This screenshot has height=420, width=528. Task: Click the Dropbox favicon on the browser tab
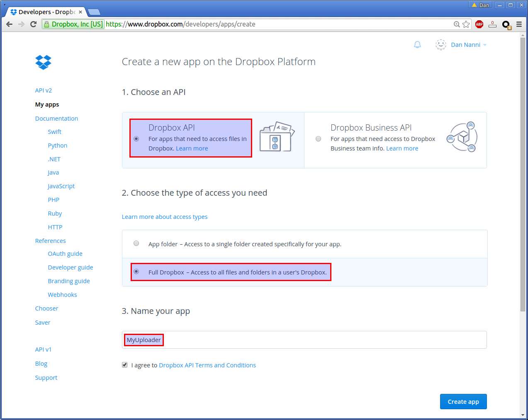click(x=13, y=12)
